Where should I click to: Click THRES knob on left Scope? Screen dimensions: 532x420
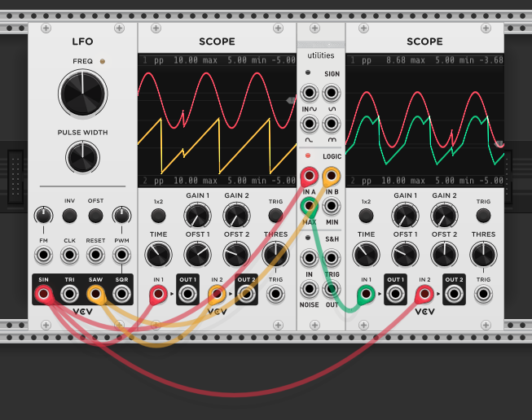point(275,255)
